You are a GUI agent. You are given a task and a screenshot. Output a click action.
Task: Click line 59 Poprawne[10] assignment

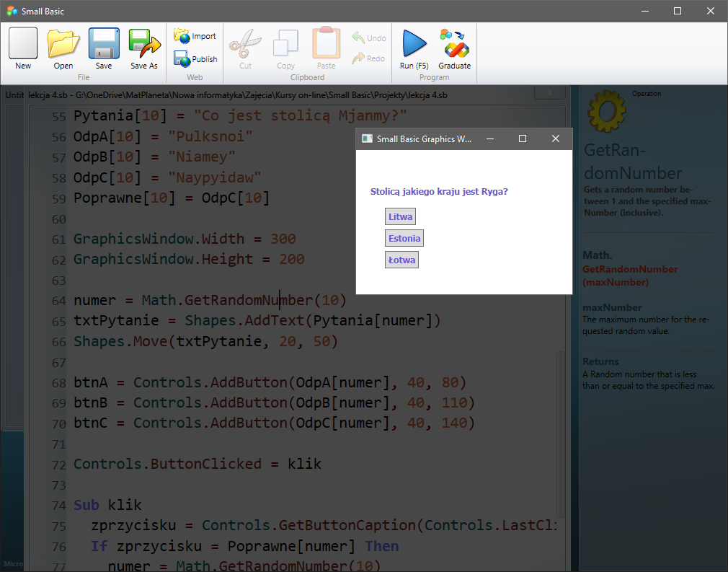(x=172, y=198)
